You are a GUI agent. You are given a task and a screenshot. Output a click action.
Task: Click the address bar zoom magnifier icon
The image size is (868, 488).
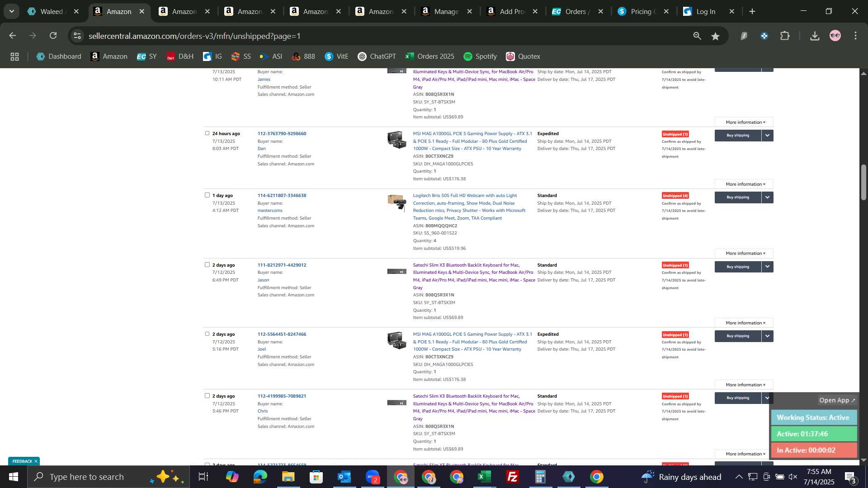coord(697,36)
